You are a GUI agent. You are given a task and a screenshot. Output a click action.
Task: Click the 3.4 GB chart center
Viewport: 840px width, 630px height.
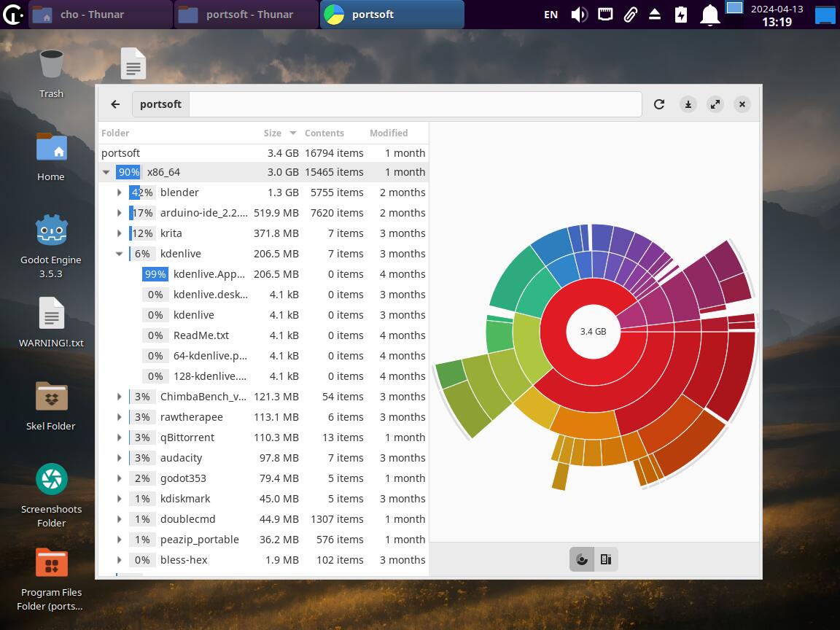593,331
